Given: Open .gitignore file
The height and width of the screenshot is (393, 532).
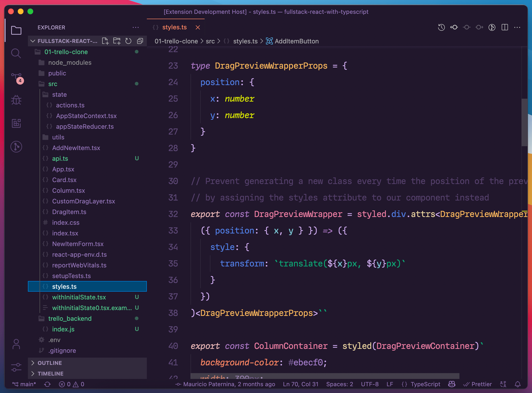Looking at the screenshot, I should [x=87, y=351].
